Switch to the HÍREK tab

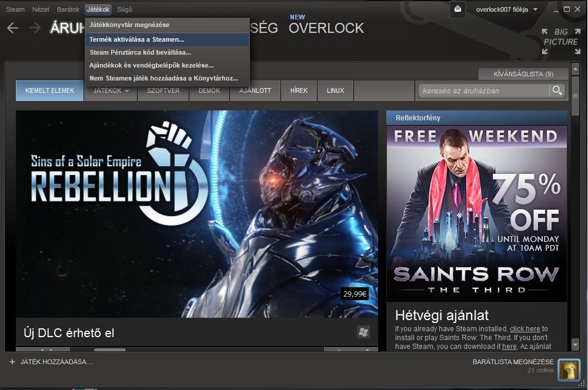click(299, 90)
